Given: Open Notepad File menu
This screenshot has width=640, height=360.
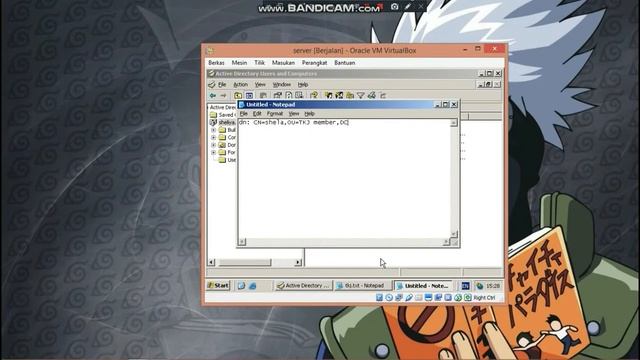Looking at the screenshot, I should click(244, 113).
